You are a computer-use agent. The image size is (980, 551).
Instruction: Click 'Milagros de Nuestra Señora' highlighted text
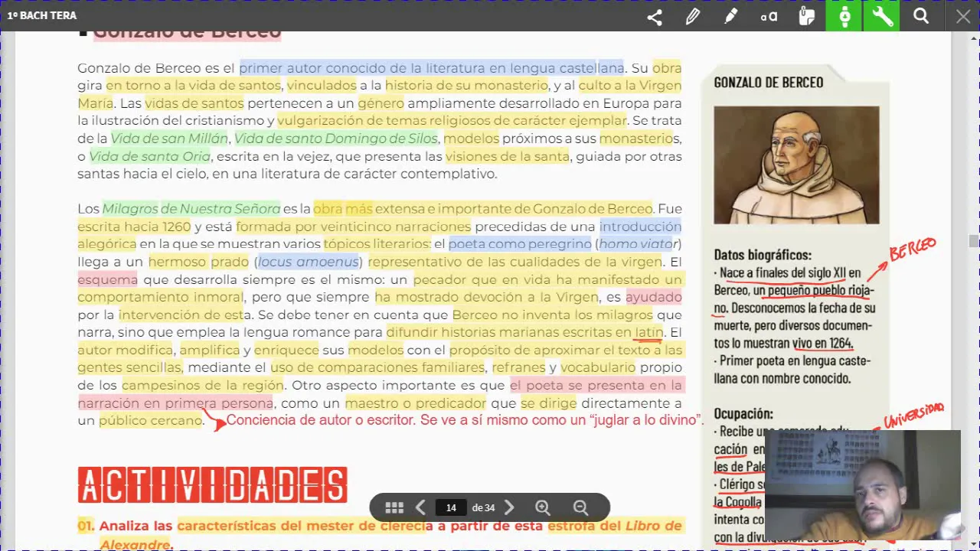pos(191,209)
